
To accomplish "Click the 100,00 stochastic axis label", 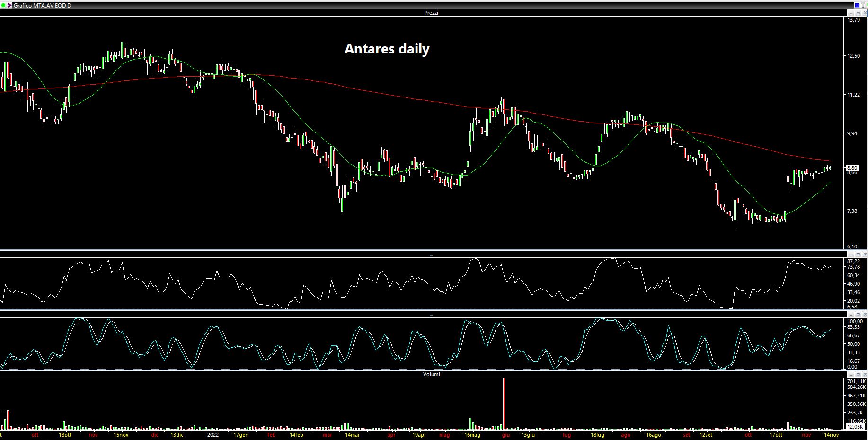I will coord(855,321).
